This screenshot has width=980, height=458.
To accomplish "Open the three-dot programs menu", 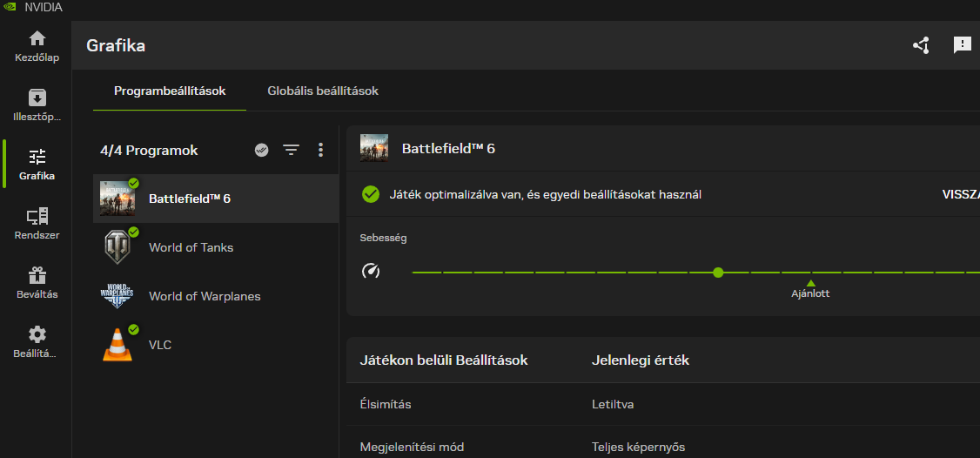I will 320,150.
